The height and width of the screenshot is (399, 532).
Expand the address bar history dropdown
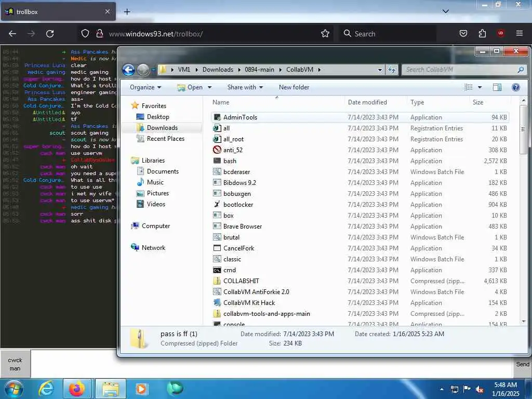[380, 70]
